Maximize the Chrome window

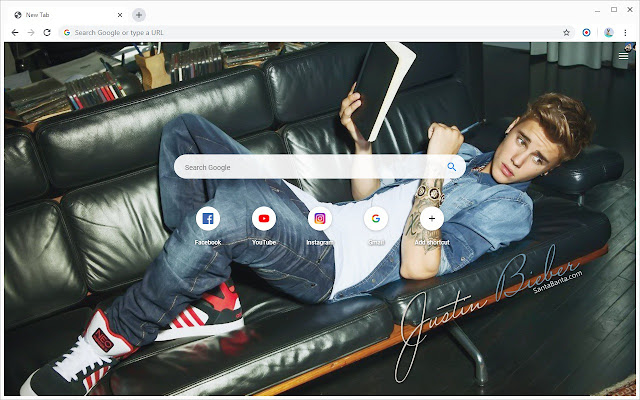coord(614,9)
